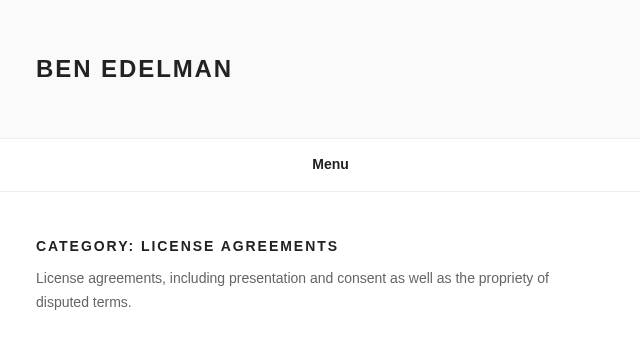Screen dimensions: 640x360
Task: Select the Category: License Agreements heading
Action: (187, 246)
